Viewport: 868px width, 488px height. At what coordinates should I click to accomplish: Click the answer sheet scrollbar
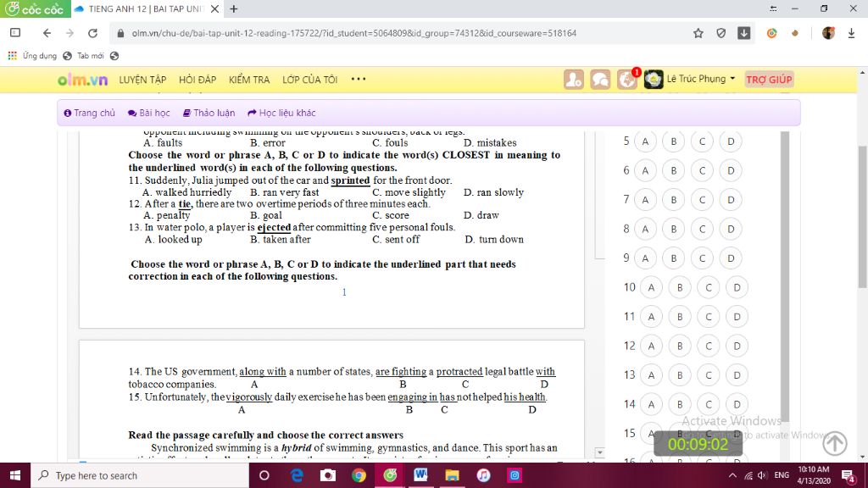[x=784, y=277]
